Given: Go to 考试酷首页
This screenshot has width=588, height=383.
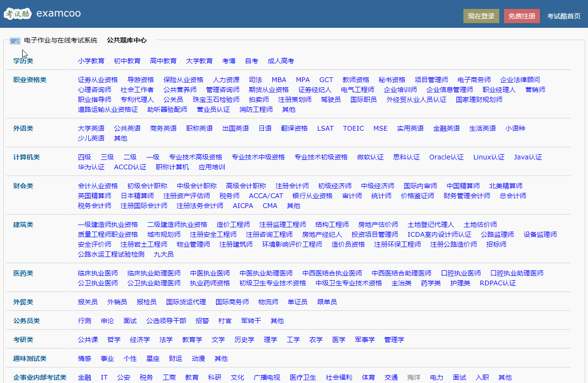Looking at the screenshot, I should (563, 16).
